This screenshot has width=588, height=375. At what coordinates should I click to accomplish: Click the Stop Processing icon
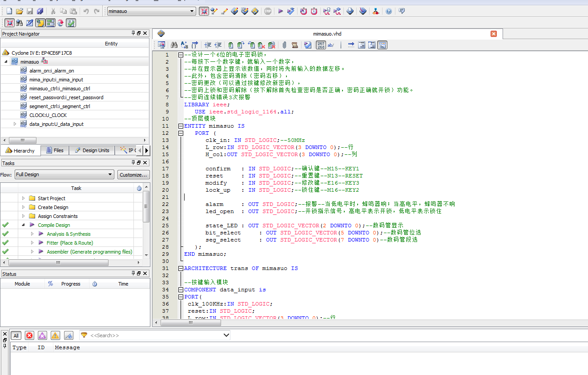(x=267, y=11)
